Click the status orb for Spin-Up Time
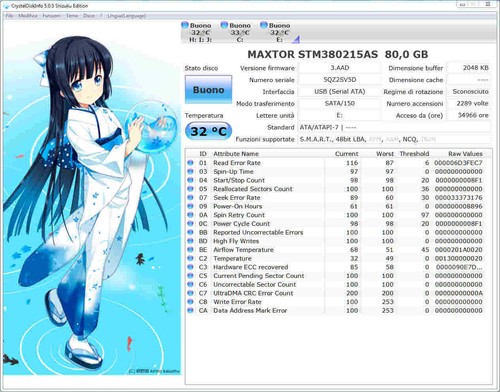Image resolution: width=500 pixels, height=392 pixels. coord(190,171)
